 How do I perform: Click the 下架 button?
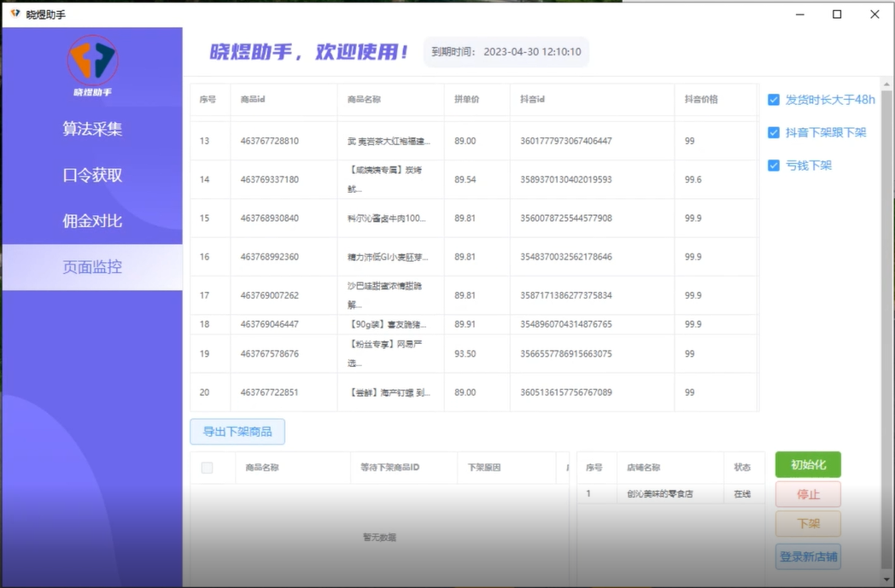pyautogui.click(x=808, y=524)
